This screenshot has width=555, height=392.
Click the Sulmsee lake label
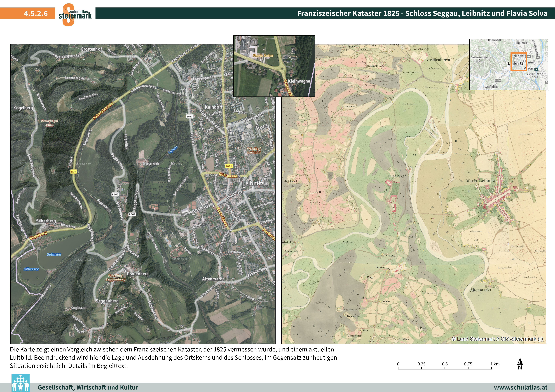point(54,254)
